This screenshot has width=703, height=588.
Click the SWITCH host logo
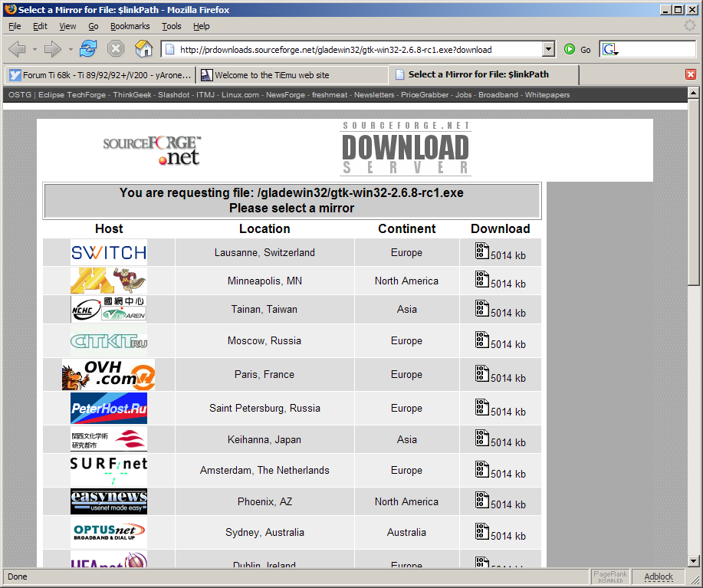coord(109,252)
